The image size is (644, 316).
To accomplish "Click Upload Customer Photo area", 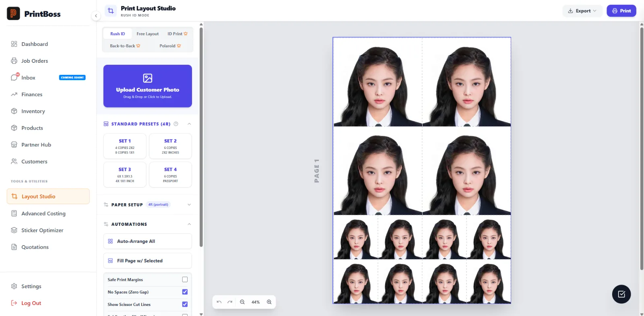I will click(148, 86).
